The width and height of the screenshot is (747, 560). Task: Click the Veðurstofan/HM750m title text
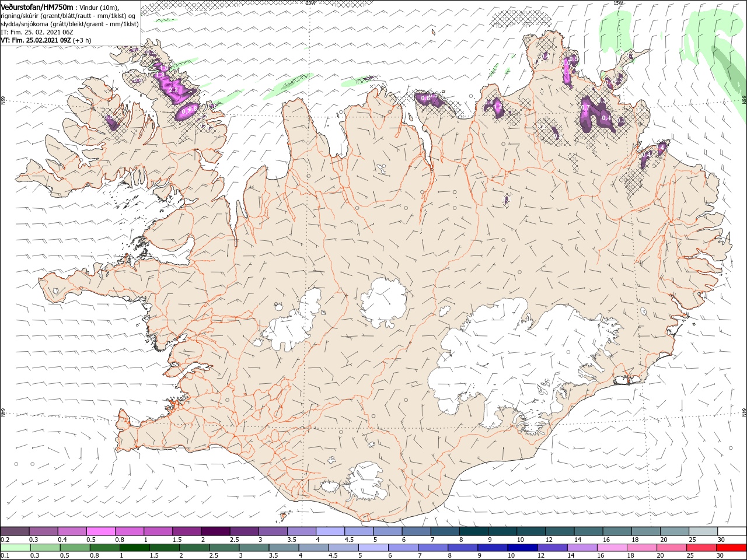[x=37, y=6]
